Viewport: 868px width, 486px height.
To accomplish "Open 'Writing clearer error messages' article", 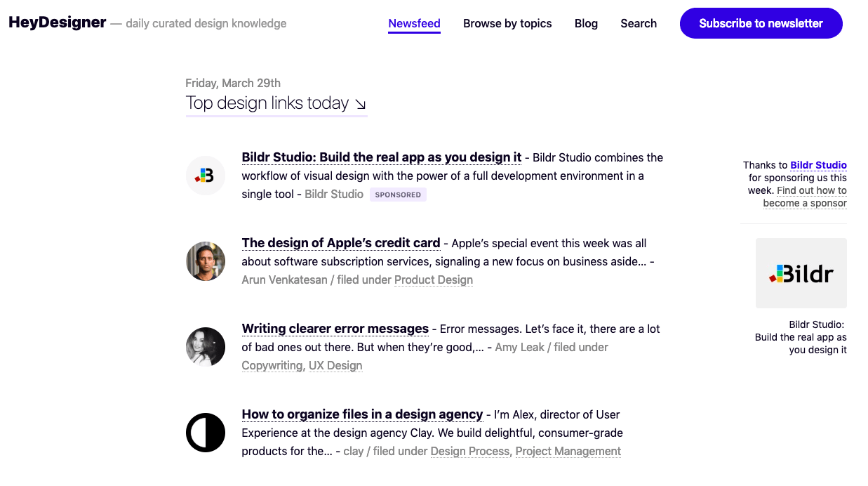I will (335, 329).
